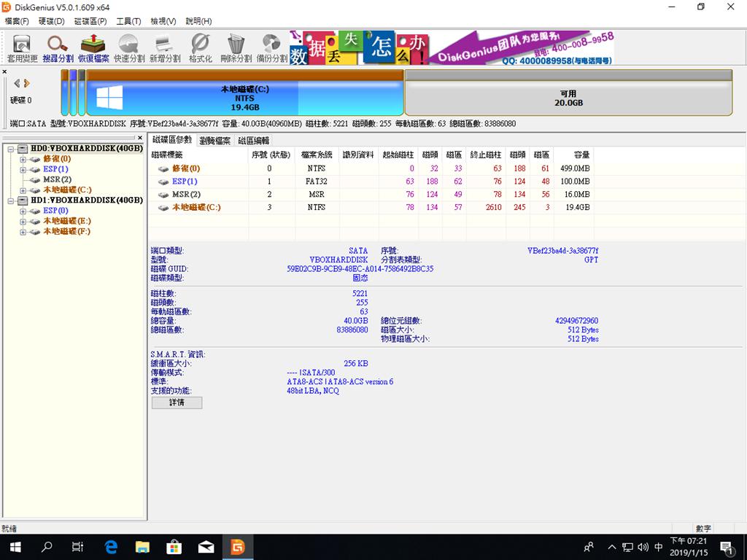Select 本地磁碟(E:) label in the tree
The width and height of the screenshot is (747, 560).
tap(66, 221)
